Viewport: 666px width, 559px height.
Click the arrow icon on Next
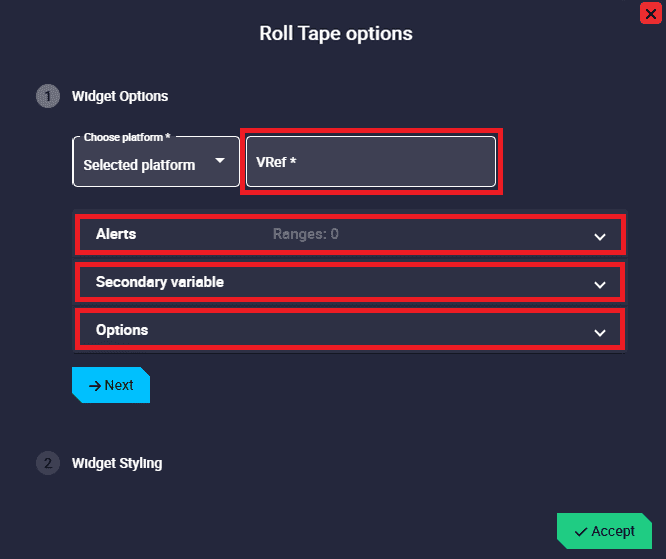[95, 385]
